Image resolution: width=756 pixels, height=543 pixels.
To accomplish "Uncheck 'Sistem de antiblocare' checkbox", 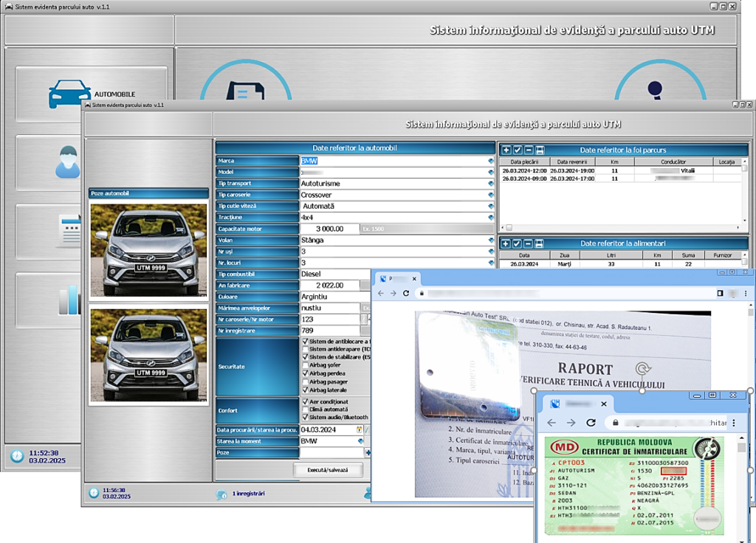I will tap(305, 341).
